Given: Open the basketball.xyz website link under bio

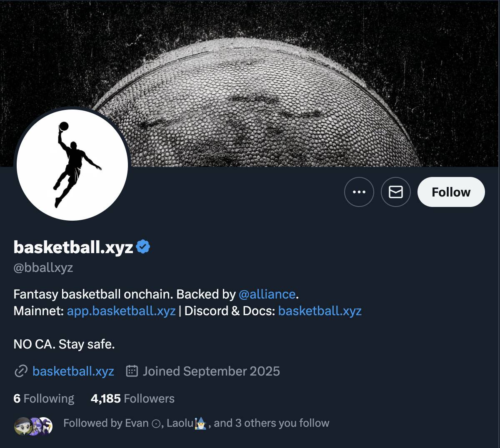Looking at the screenshot, I should (73, 371).
